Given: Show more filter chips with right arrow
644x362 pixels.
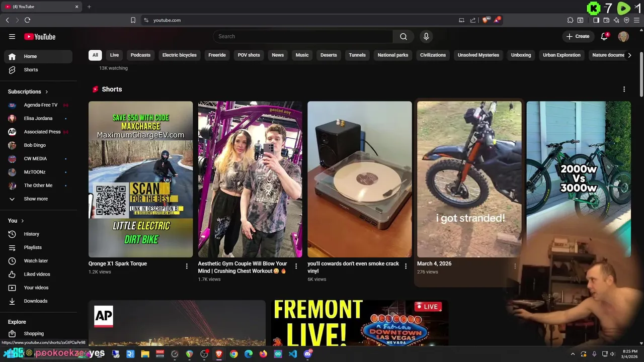Looking at the screenshot, I should coord(629,55).
